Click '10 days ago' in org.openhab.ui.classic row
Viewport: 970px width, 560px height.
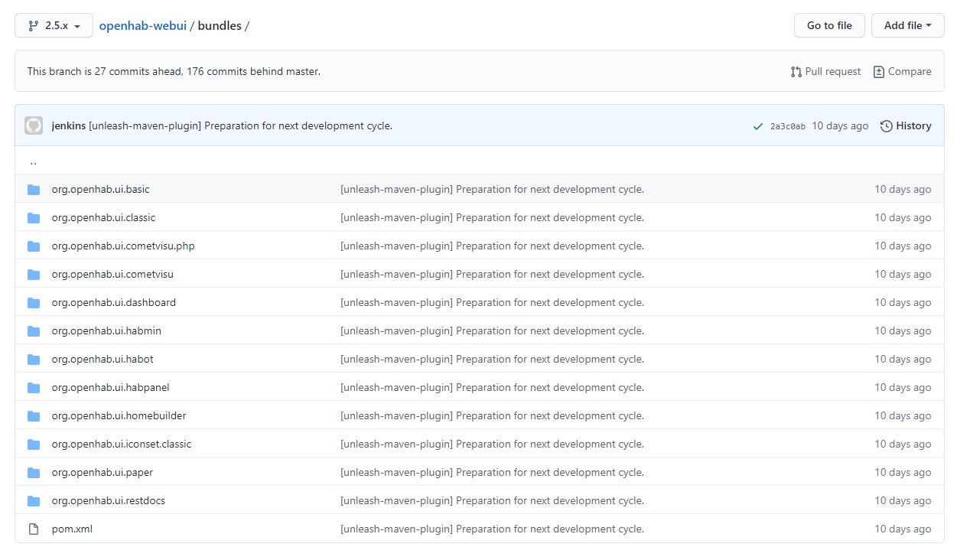(x=903, y=217)
